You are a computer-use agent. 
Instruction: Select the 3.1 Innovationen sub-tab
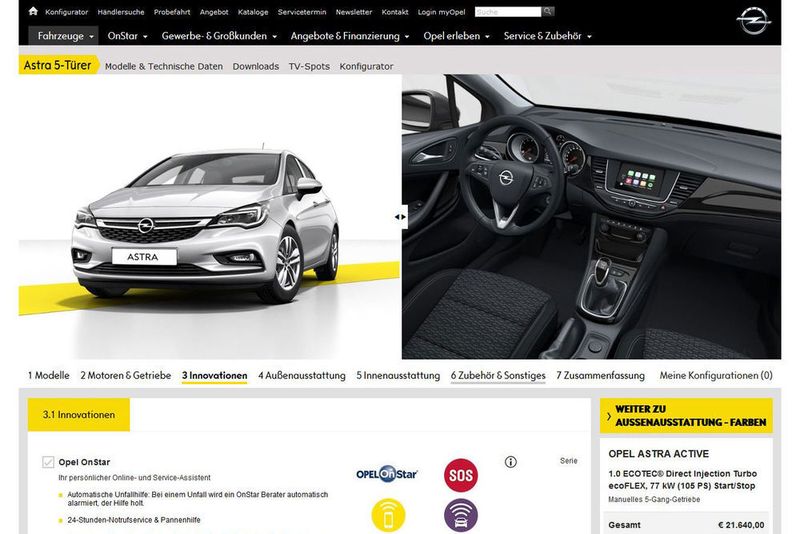click(79, 415)
